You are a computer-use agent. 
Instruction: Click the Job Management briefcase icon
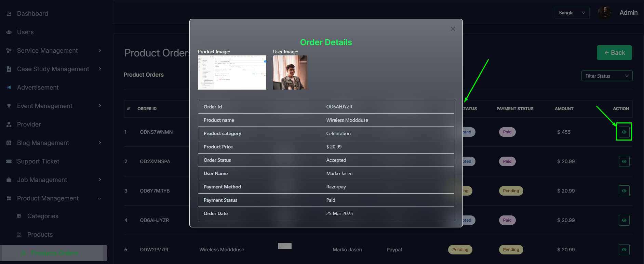pyautogui.click(x=9, y=180)
